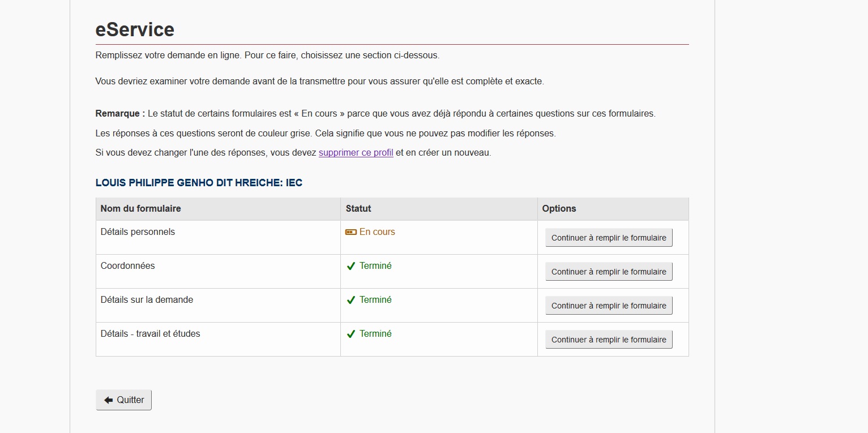Open the Détails sur la demande form button
Viewport: 868px width, 433px height.
[609, 306]
